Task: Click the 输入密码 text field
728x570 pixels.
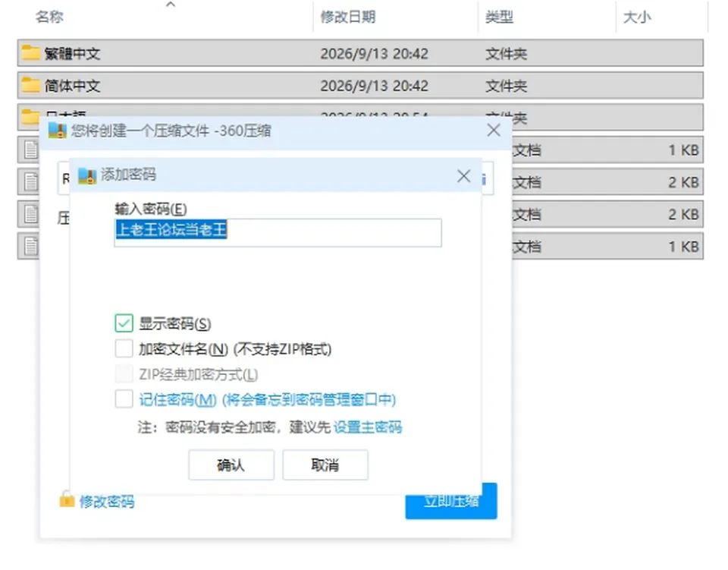Action: tap(278, 232)
